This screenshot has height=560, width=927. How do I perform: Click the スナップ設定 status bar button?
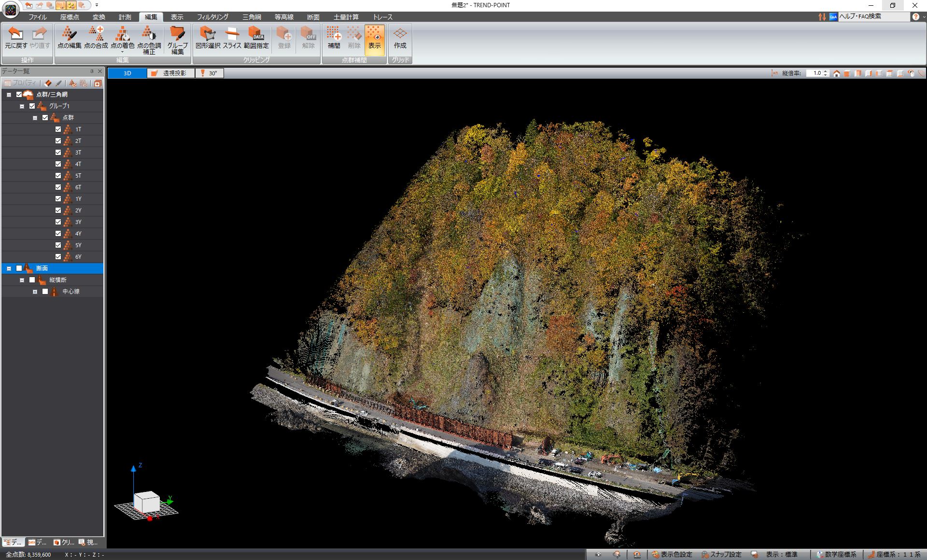point(721,555)
